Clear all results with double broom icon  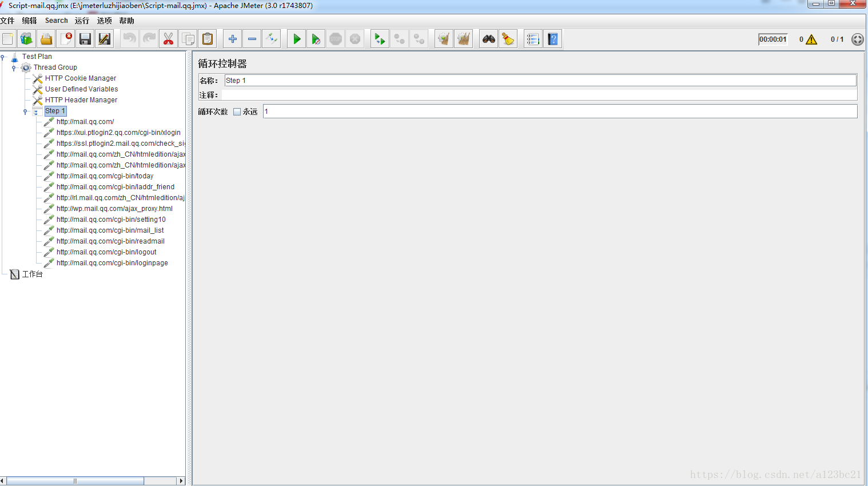coord(464,39)
